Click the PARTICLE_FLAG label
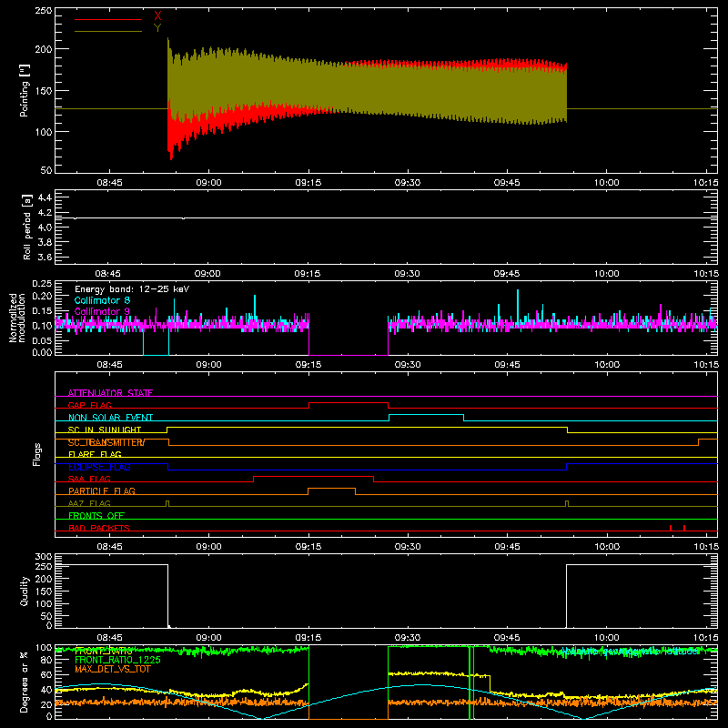The image size is (728, 728). [x=102, y=490]
